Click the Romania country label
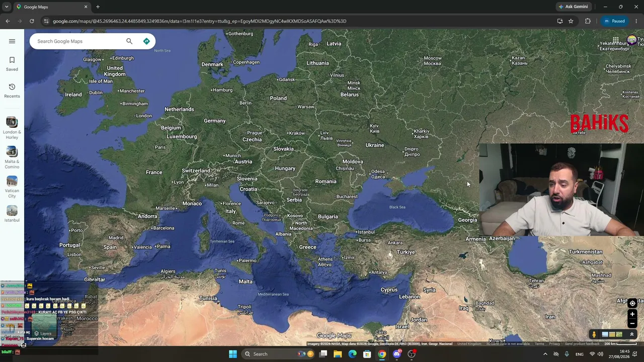 pos(326,182)
